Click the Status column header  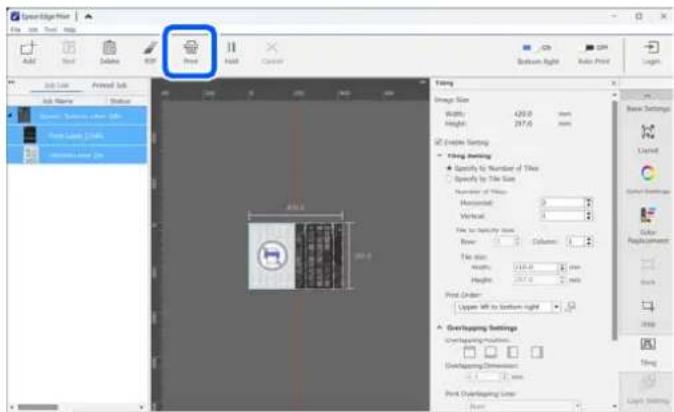coord(120,101)
